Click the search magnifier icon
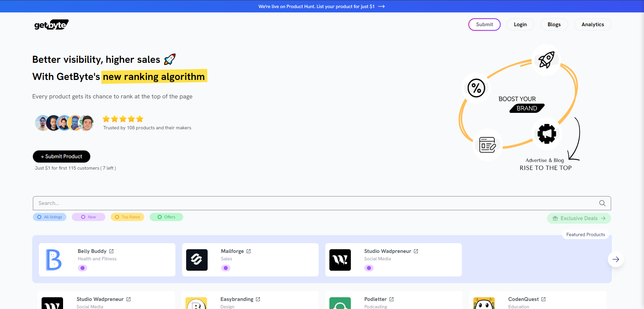 (x=602, y=203)
